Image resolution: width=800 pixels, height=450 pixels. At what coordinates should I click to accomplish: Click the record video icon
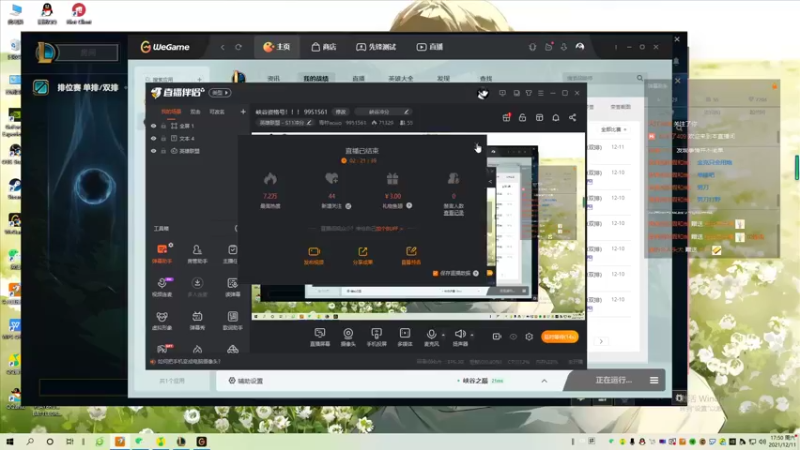click(x=496, y=337)
